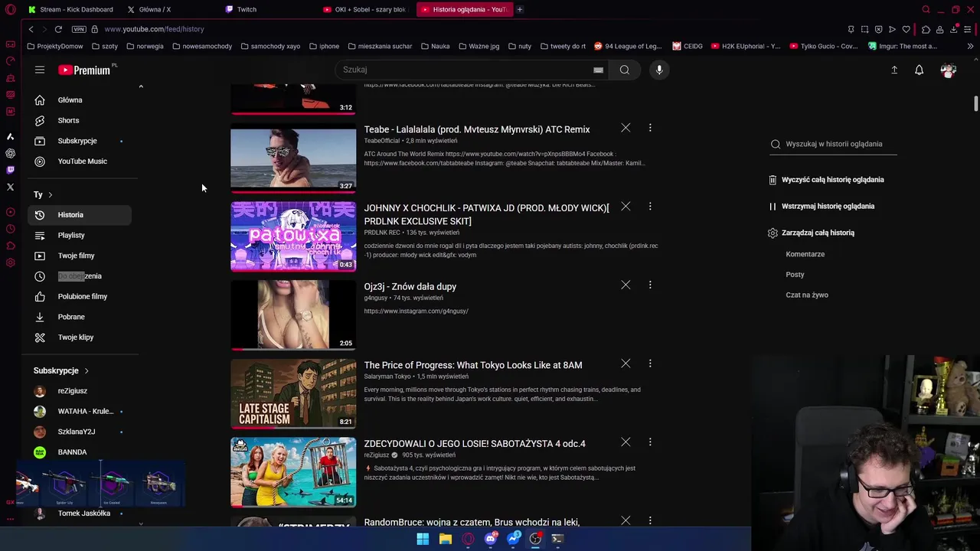The image size is (980, 551).
Task: Open more options for Ojz3j video
Action: pyautogui.click(x=650, y=285)
